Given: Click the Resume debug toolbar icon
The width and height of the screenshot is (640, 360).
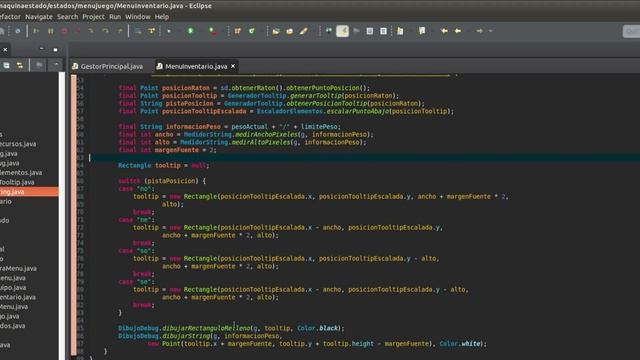Looking at the screenshot, I should click(36, 31).
